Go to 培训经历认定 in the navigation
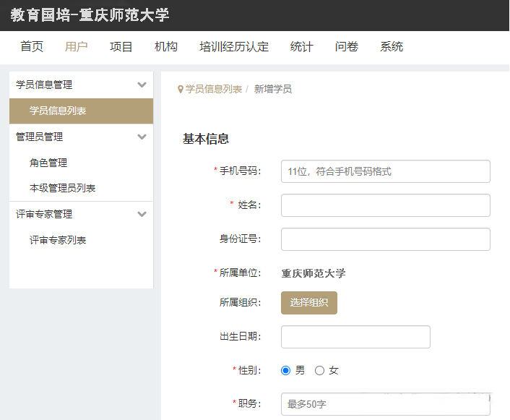 coord(234,47)
